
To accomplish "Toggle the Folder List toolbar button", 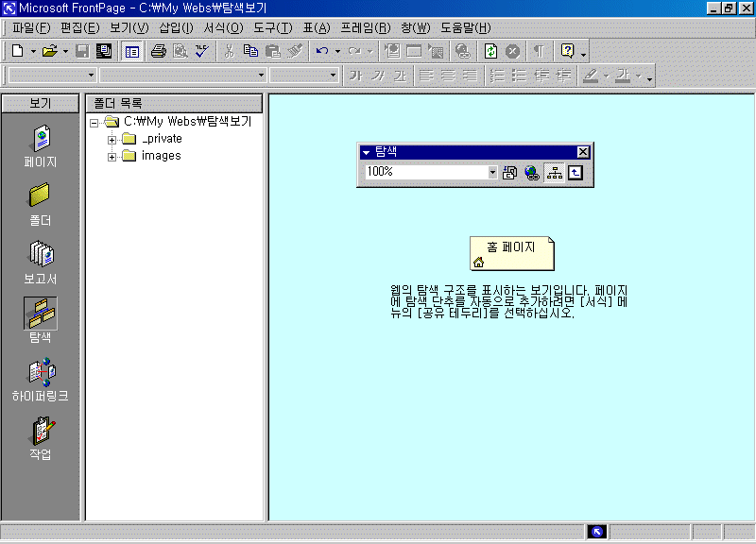I will (x=131, y=51).
